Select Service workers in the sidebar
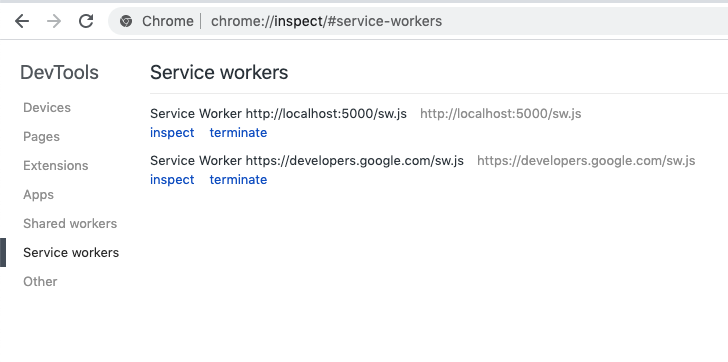Image resolution: width=728 pixels, height=362 pixels. coord(71,252)
